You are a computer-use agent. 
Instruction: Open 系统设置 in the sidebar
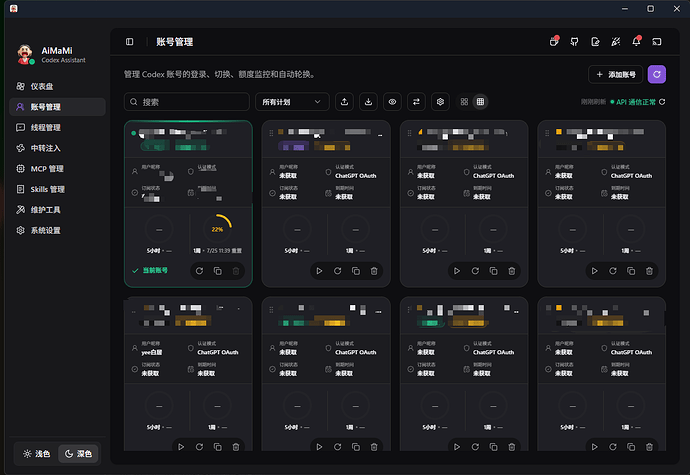pos(57,230)
